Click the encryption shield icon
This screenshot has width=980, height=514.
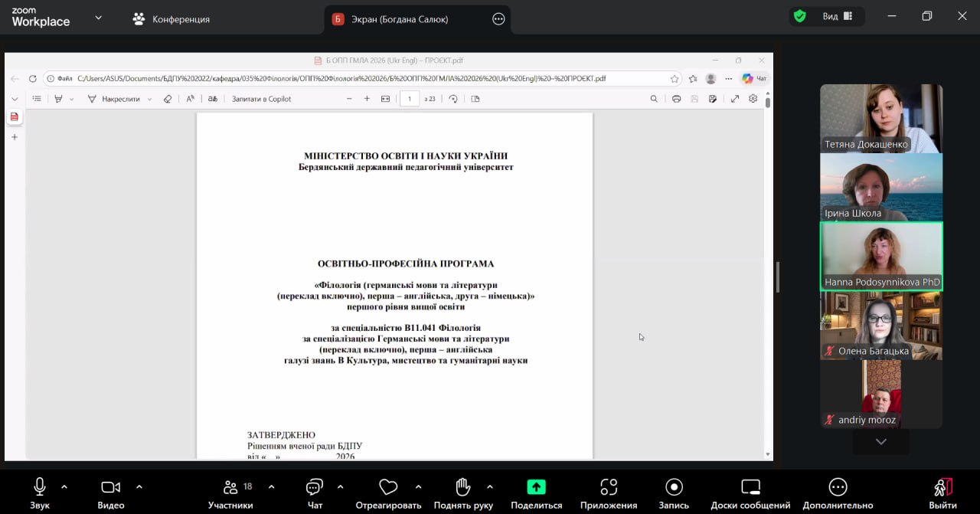click(800, 16)
